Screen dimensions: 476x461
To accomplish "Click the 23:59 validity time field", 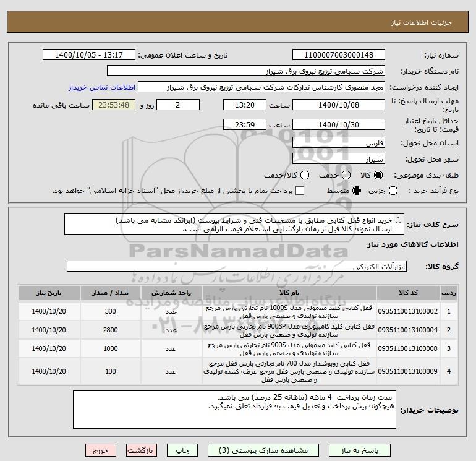I will [245, 125].
